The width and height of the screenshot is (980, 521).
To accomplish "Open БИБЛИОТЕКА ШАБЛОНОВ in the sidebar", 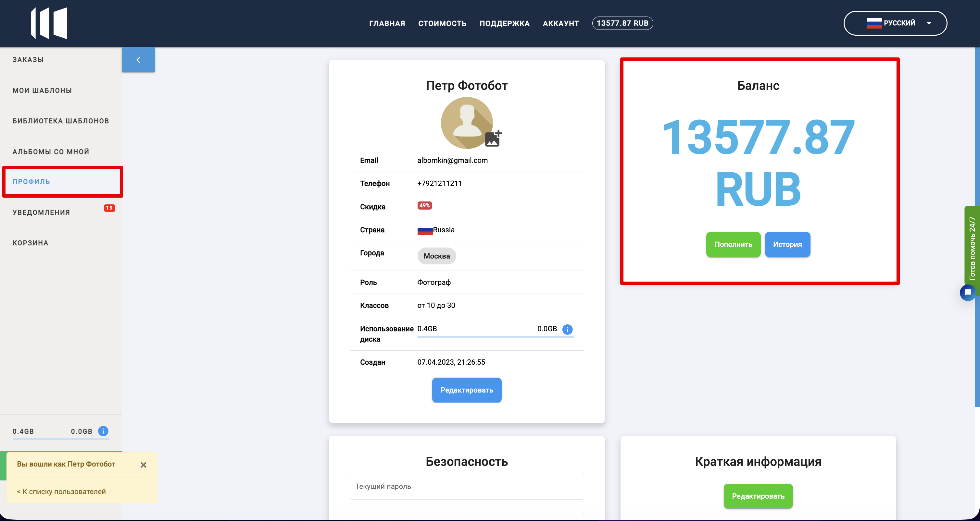I will tap(61, 121).
